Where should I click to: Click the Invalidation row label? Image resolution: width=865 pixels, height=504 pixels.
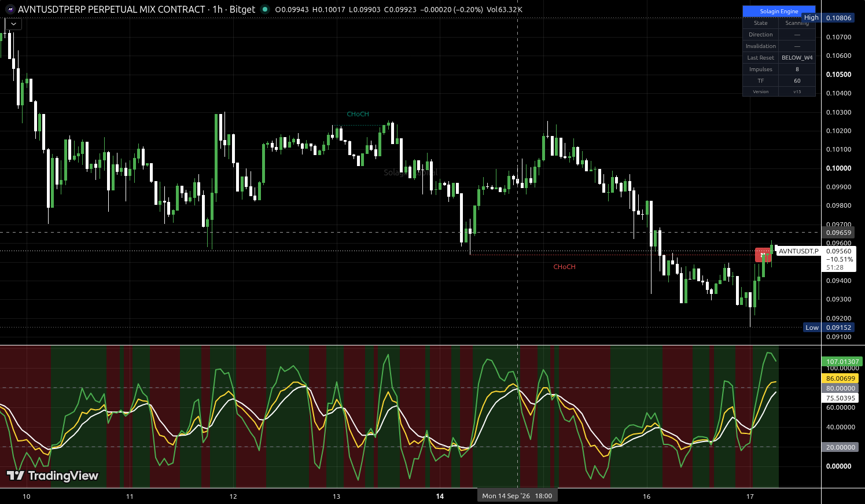pos(761,46)
